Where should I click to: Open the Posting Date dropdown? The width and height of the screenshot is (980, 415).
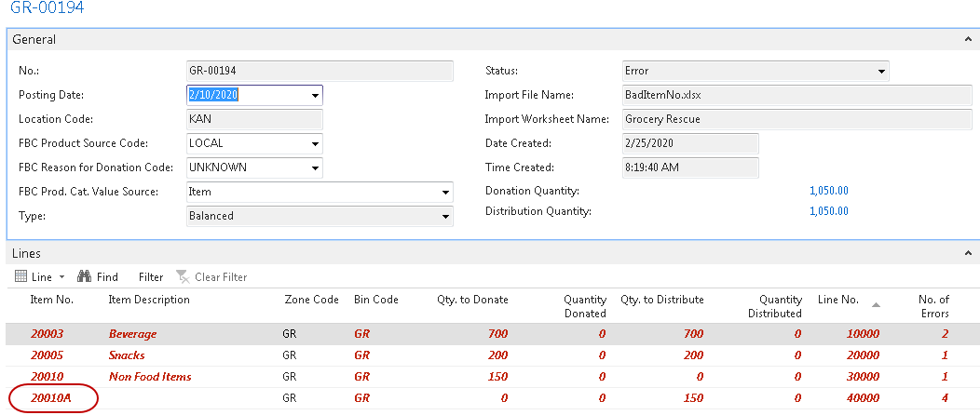(315, 95)
